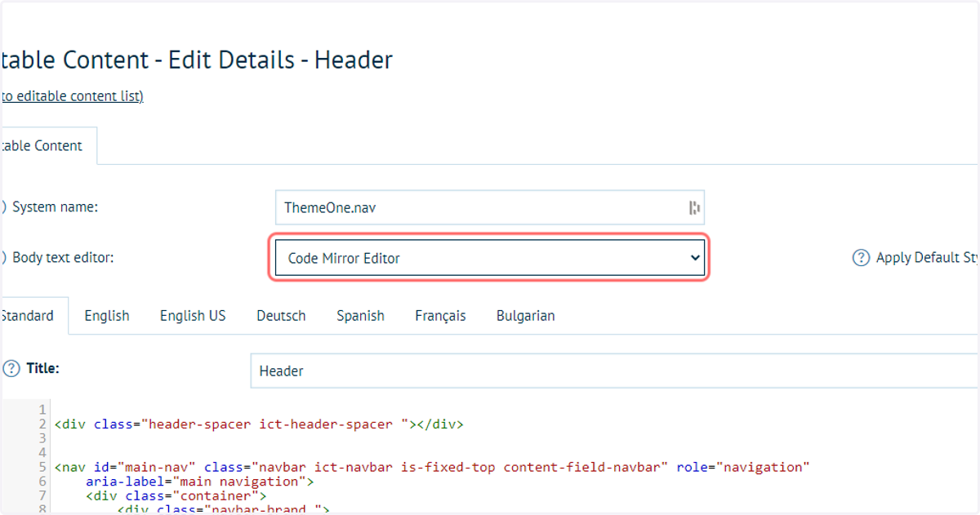Click line number 5 in code gutter
Screen dimensions: 980x515
point(42,467)
